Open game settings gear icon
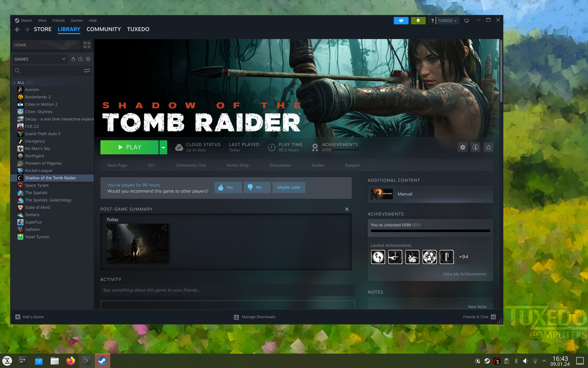The height and width of the screenshot is (368, 588). (x=463, y=147)
